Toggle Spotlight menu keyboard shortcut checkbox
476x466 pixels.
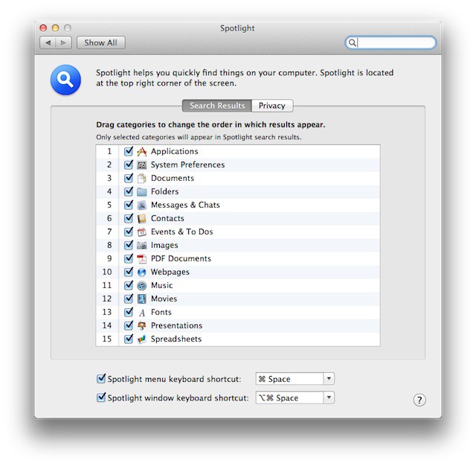click(x=102, y=379)
